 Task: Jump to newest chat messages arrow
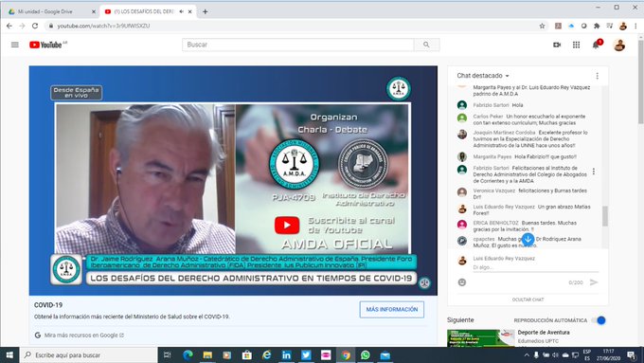[528, 239]
